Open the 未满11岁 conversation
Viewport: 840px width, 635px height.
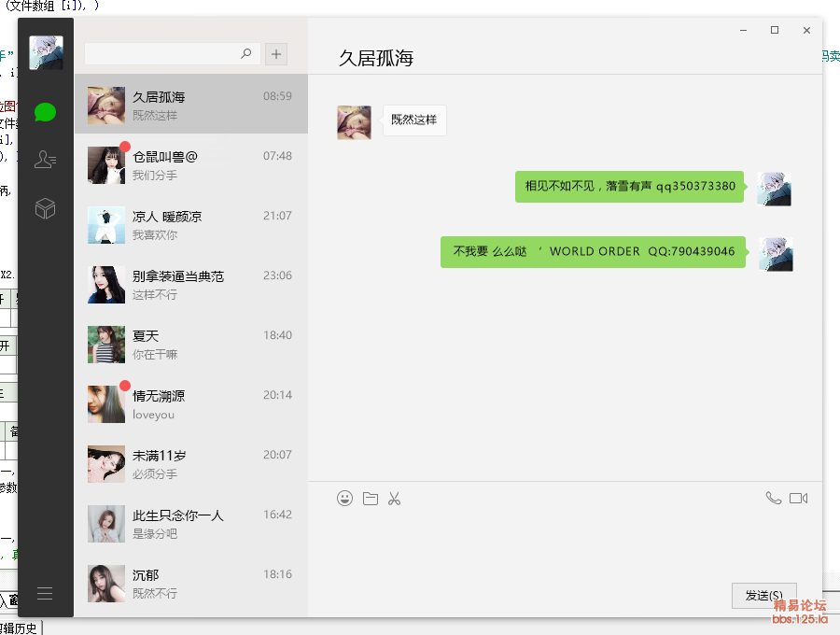191,464
